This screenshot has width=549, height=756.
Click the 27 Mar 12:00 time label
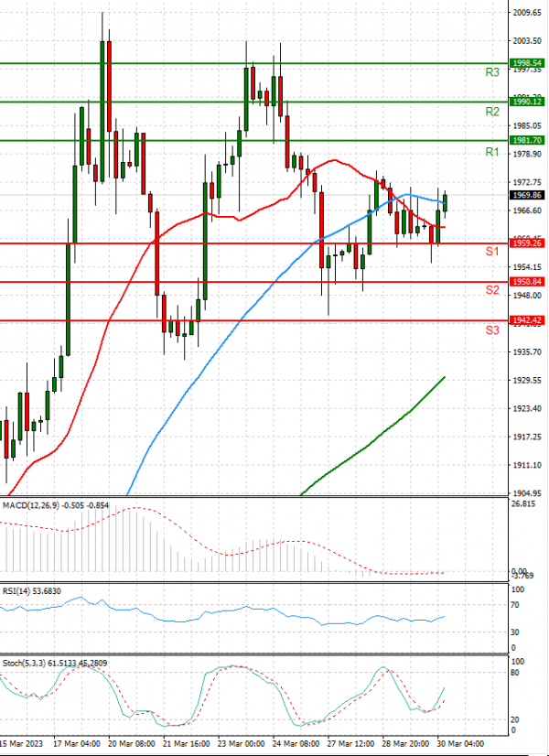350,743
